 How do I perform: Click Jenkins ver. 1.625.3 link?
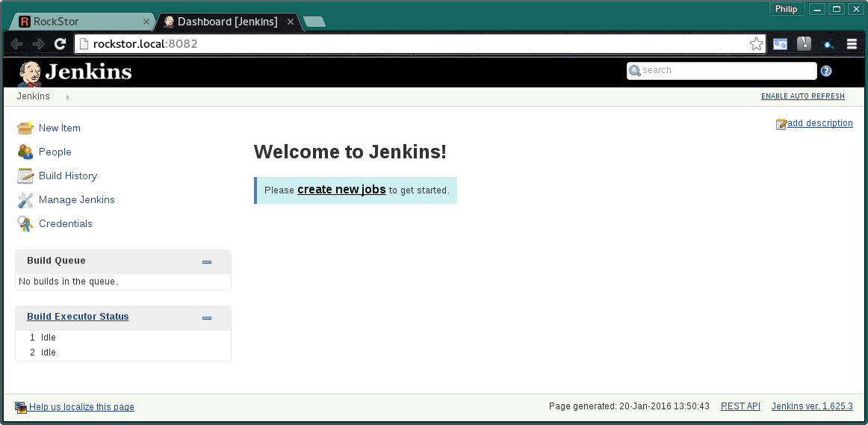click(x=812, y=406)
